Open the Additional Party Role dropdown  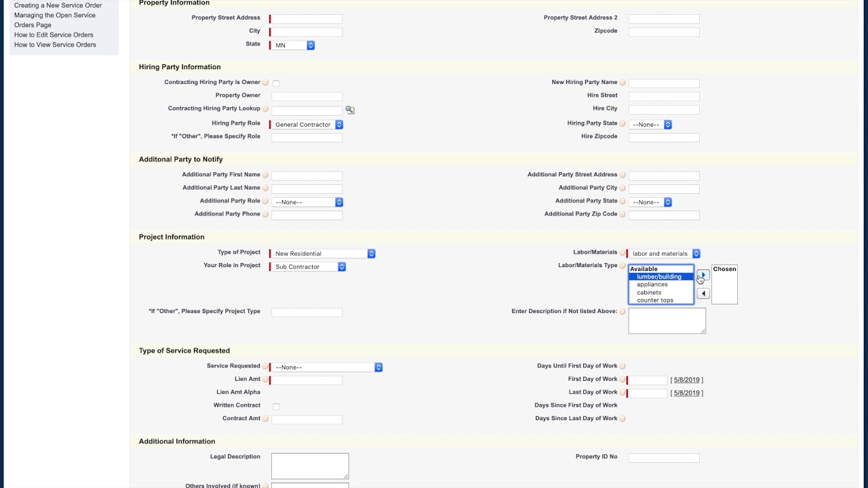point(307,202)
